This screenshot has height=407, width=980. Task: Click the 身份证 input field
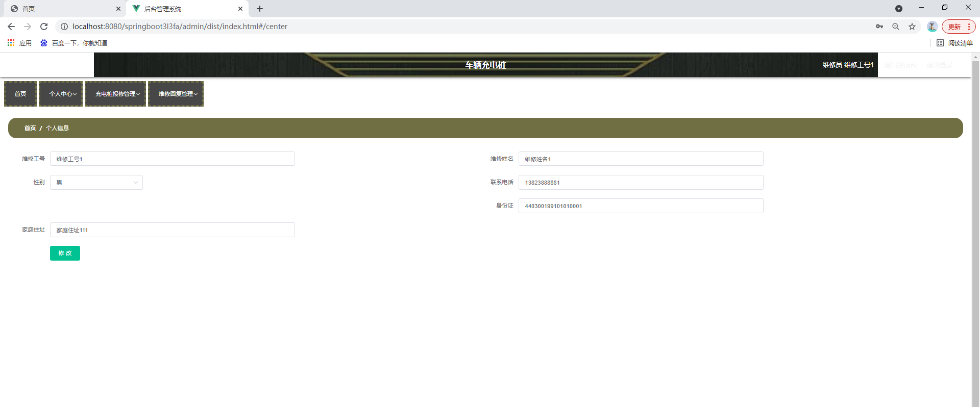pyautogui.click(x=641, y=206)
